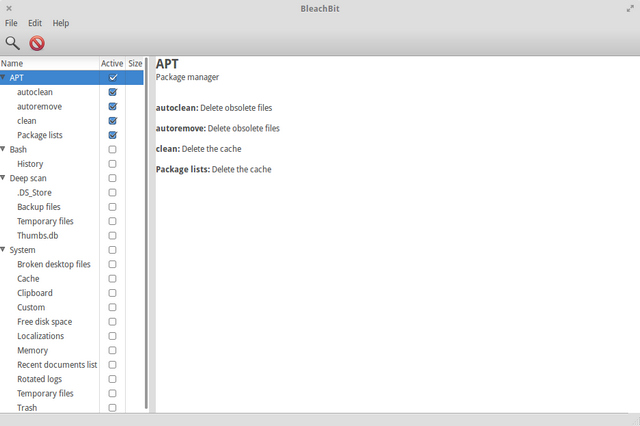This screenshot has width=640, height=426.
Task: Enable the System group checkbox
Action: 112,250
